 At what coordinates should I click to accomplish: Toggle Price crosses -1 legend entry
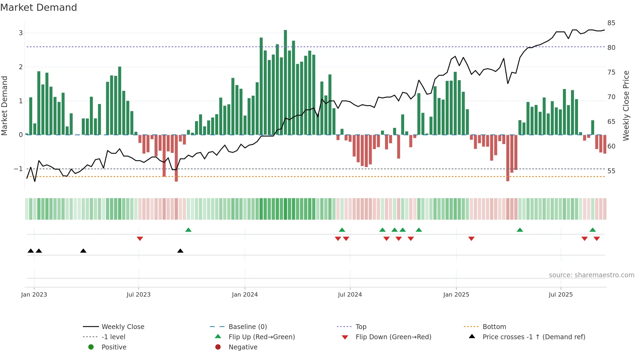[527, 337]
